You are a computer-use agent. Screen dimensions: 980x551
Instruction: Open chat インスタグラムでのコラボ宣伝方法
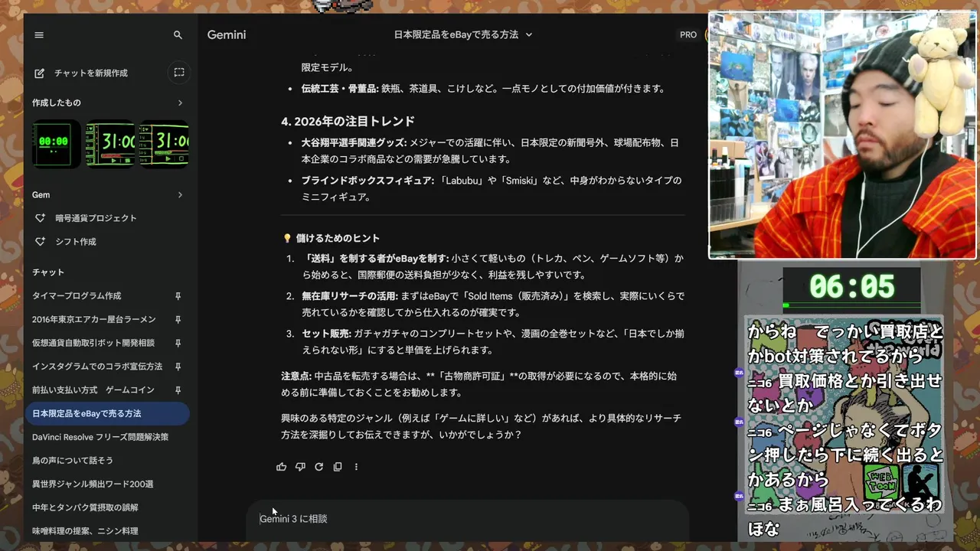(97, 367)
